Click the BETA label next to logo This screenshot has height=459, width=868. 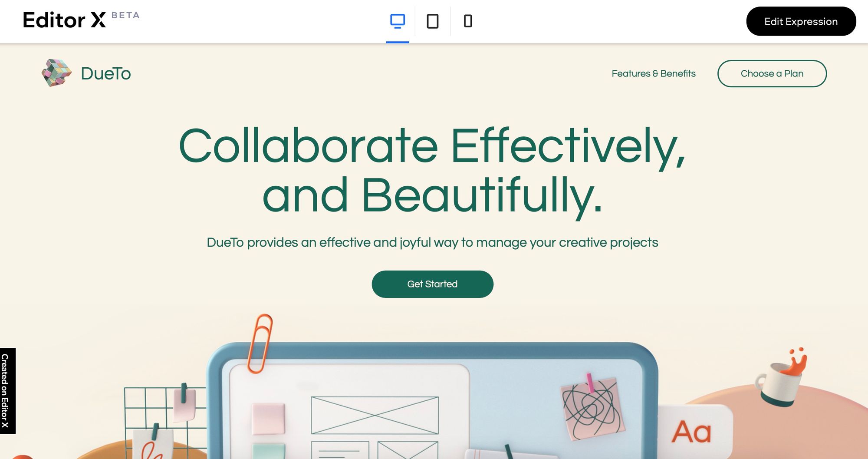(125, 15)
